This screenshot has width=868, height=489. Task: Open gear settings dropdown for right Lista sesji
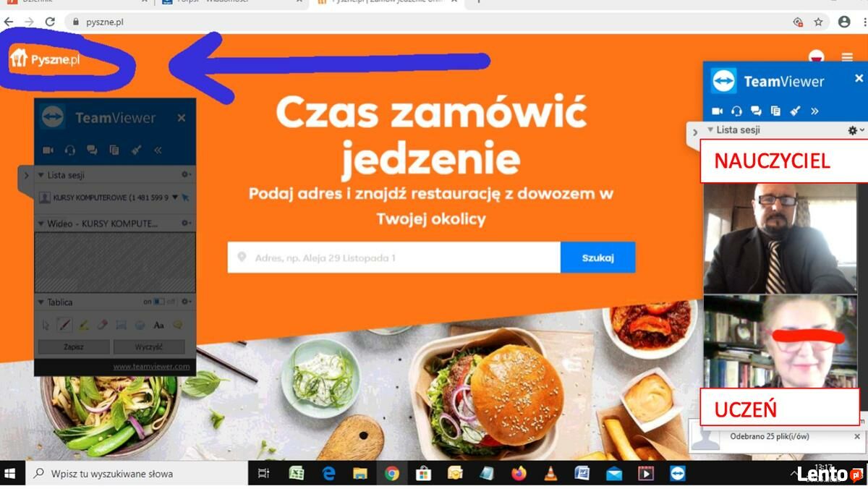coord(856,130)
